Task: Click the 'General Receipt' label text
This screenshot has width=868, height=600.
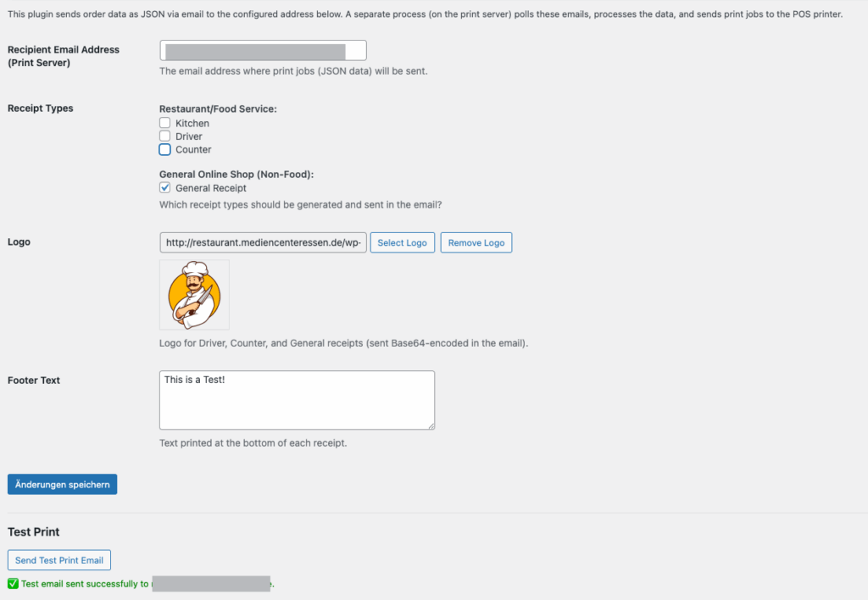Action: point(211,188)
